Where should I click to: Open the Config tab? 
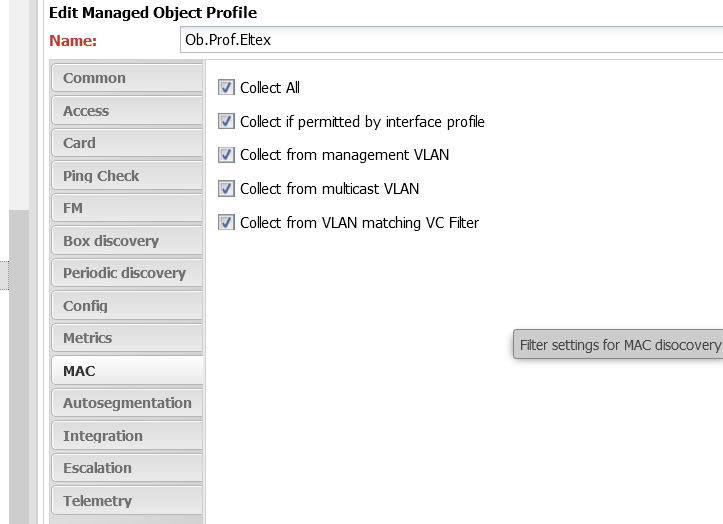click(x=127, y=306)
